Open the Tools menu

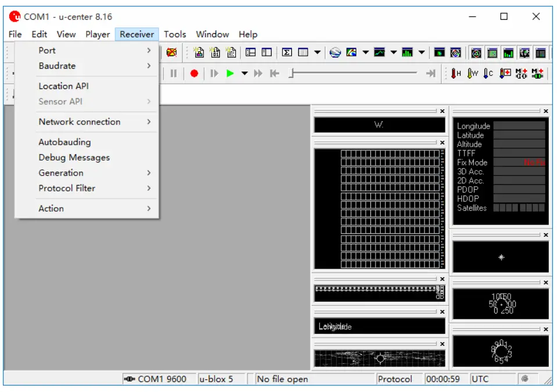pos(174,34)
